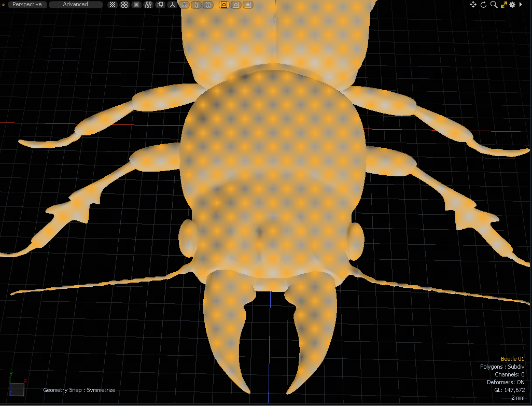Image resolution: width=532 pixels, height=406 pixels.
Task: Click the Geometry Snap : Symmetrize text
Action: point(79,390)
